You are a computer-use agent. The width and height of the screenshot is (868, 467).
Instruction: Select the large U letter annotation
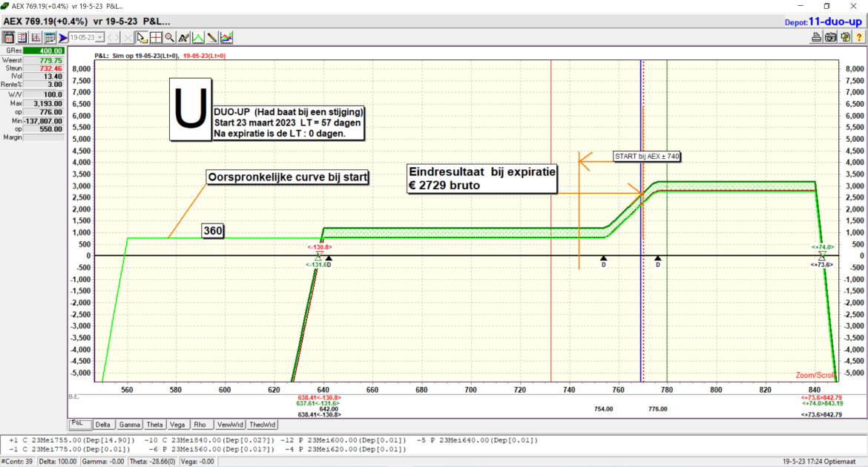tap(191, 109)
